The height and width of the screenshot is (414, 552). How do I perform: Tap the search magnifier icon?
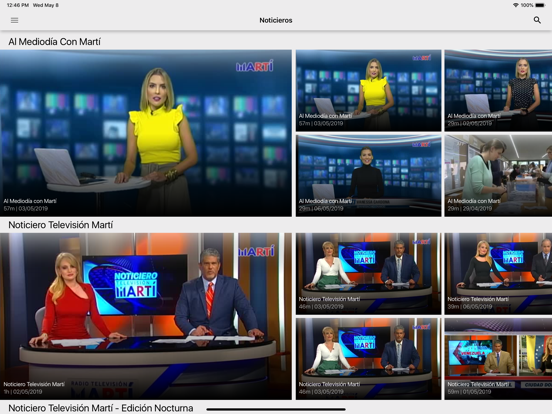click(537, 20)
